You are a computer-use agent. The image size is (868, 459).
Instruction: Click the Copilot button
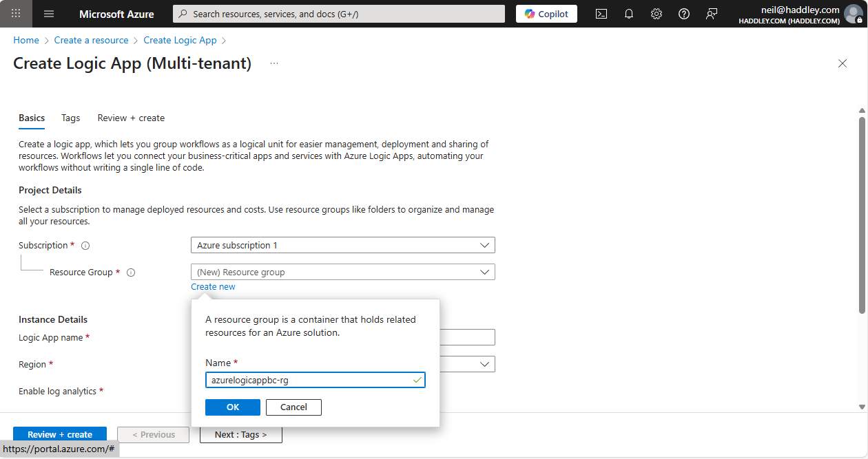pyautogui.click(x=546, y=14)
